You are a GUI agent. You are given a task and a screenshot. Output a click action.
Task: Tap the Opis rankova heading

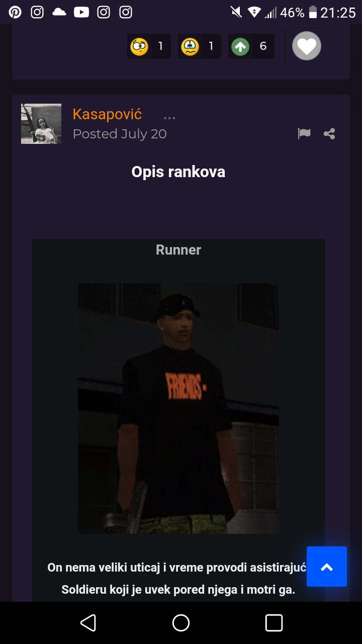178,172
